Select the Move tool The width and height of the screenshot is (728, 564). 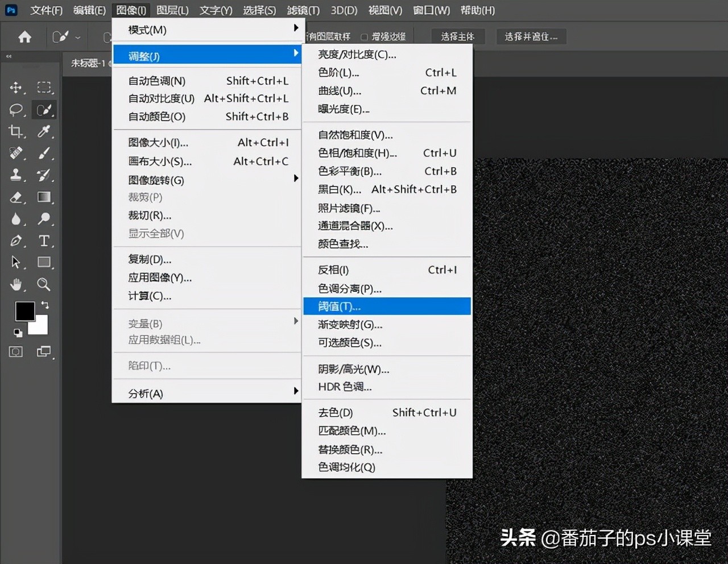tap(16, 88)
